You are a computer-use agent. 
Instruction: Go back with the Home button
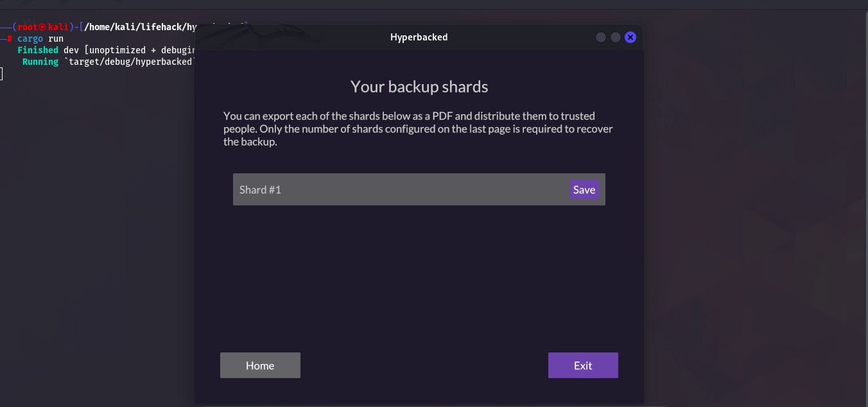[x=260, y=365]
